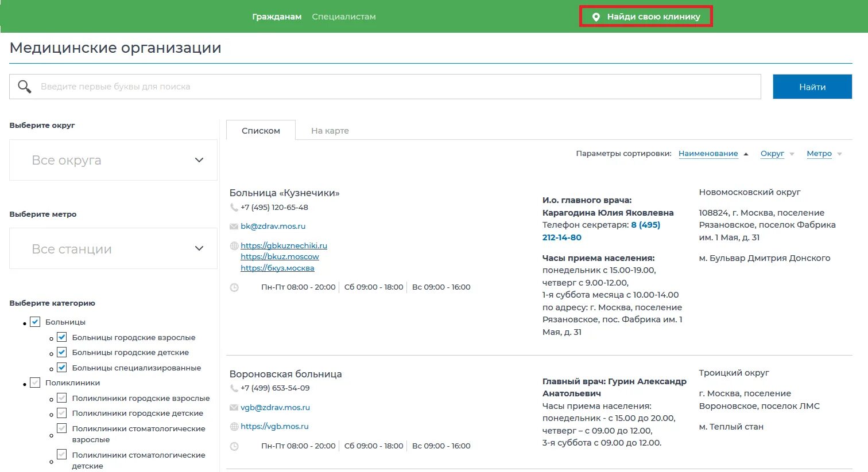This screenshot has height=472, width=868.
Task: Toggle Больницы специализированные checkbox
Action: click(x=62, y=368)
